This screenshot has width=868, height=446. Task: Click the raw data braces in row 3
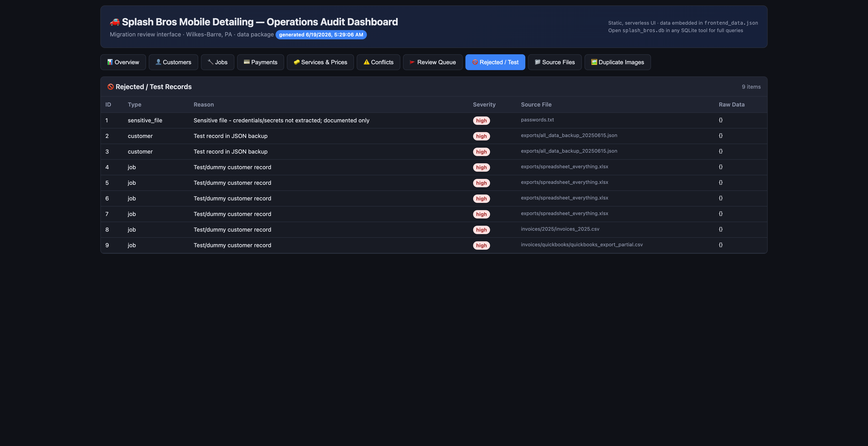[720, 151]
